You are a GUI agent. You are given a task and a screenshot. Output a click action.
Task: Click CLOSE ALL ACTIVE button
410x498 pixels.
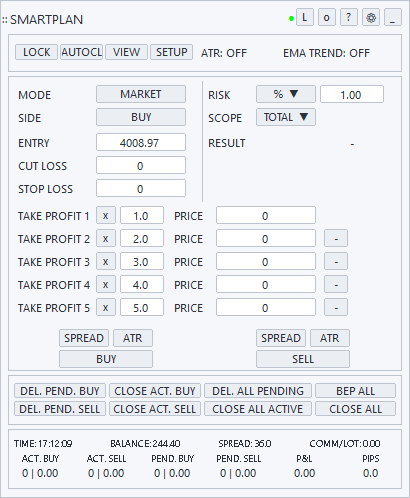point(258,409)
